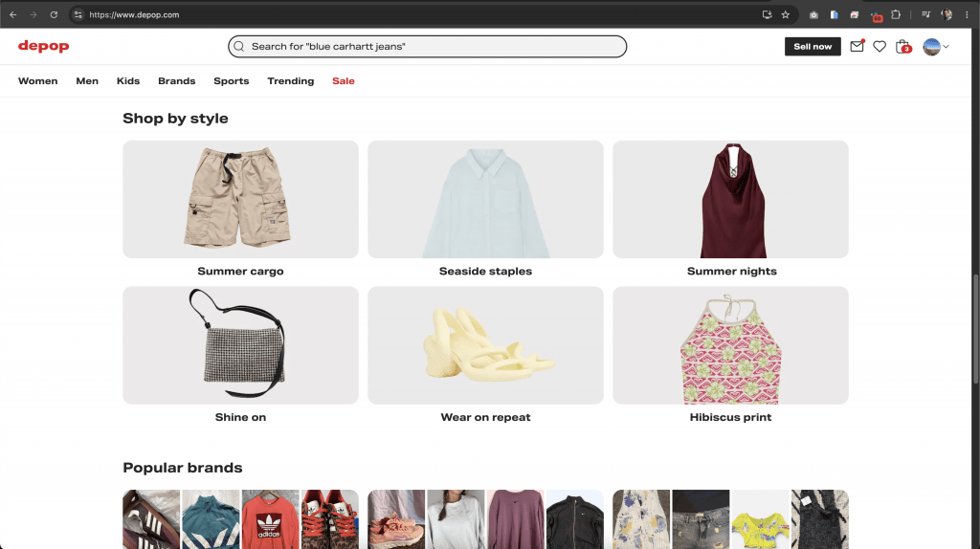Screen dimensions: 980x549
Task: Open black zip jacket thumbnail
Action: (575, 519)
